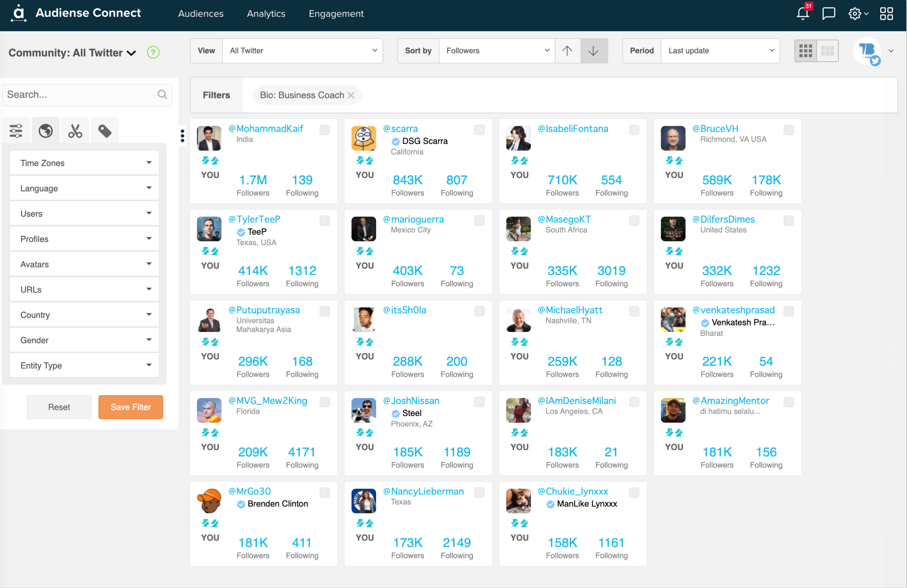
Task: Click the Reset button
Action: click(59, 407)
